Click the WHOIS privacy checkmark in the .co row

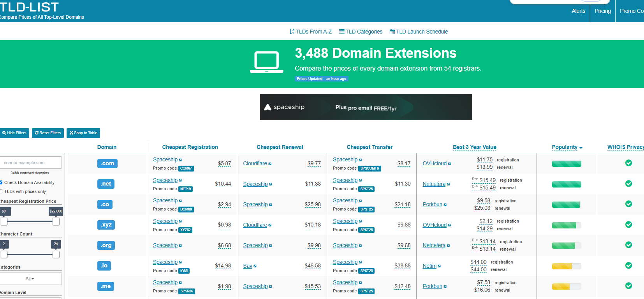pyautogui.click(x=628, y=204)
